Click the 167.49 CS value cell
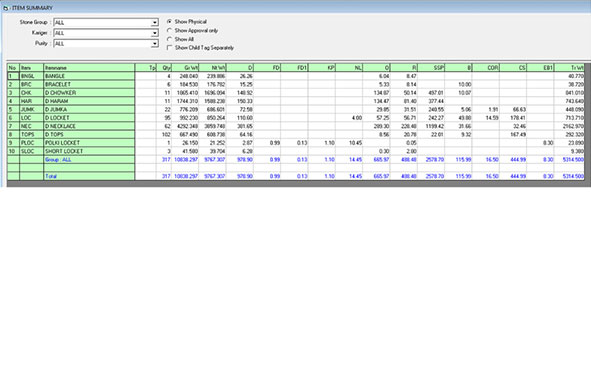Image resolution: width=591 pixels, height=369 pixels. (x=513, y=135)
